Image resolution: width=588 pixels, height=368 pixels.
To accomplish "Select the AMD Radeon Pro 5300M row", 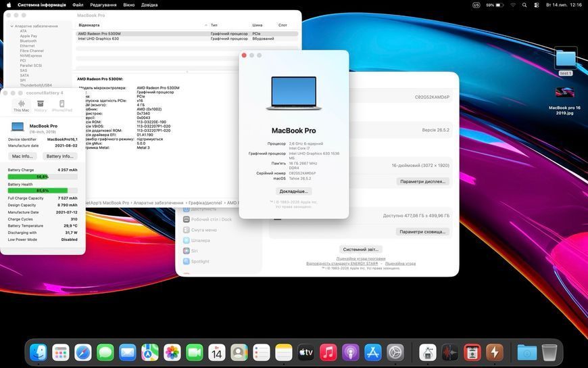I will click(187, 34).
